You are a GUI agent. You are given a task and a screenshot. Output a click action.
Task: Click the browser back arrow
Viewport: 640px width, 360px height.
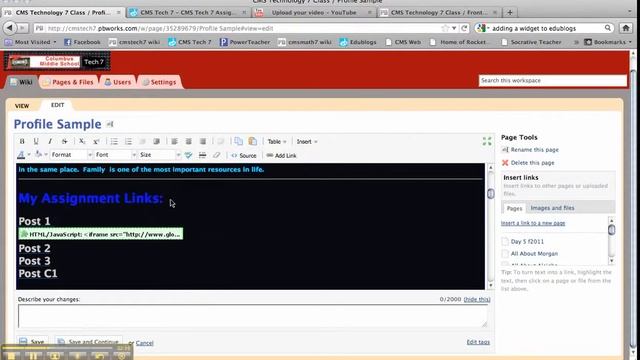(10, 28)
